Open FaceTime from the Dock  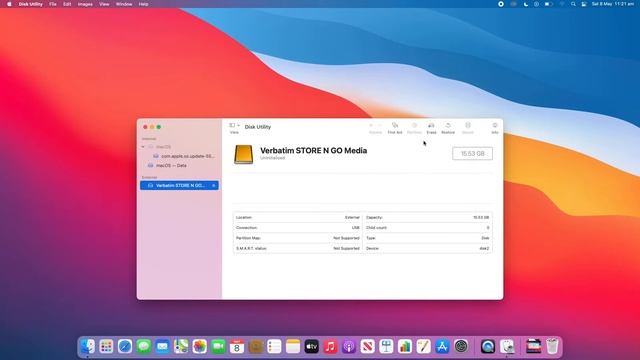(x=218, y=347)
